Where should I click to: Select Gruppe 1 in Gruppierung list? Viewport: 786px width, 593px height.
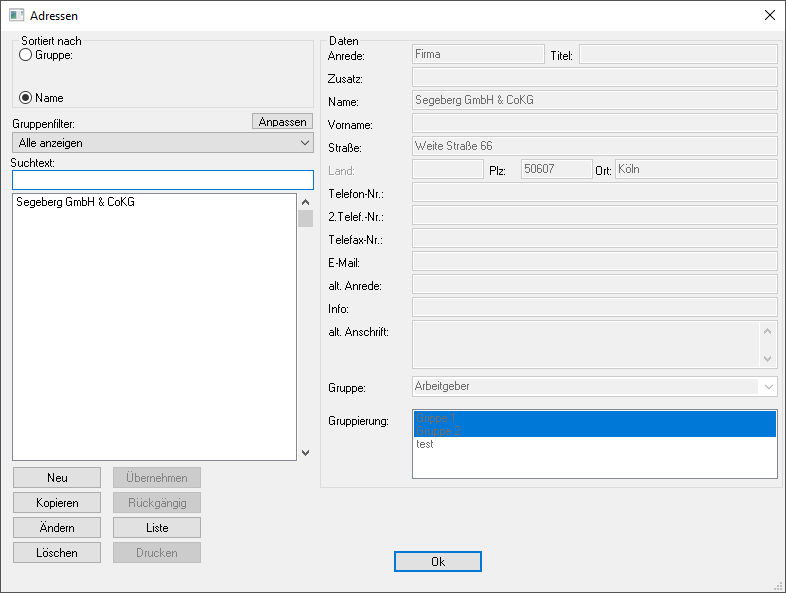(595, 418)
